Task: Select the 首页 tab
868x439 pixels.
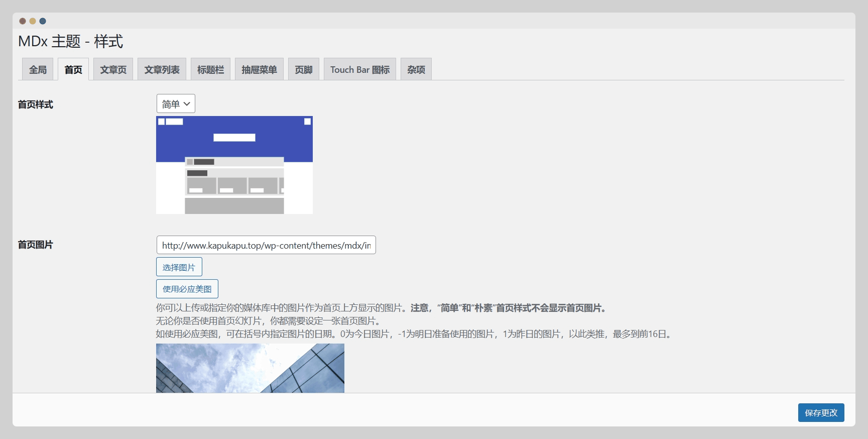Action: click(73, 69)
